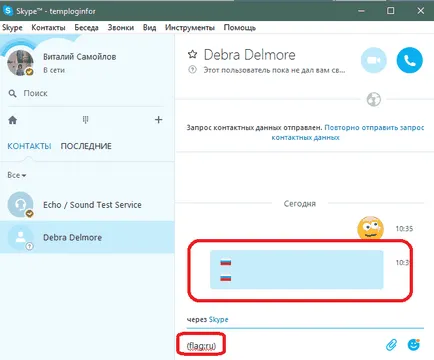Close the Skype window

[421, 11]
